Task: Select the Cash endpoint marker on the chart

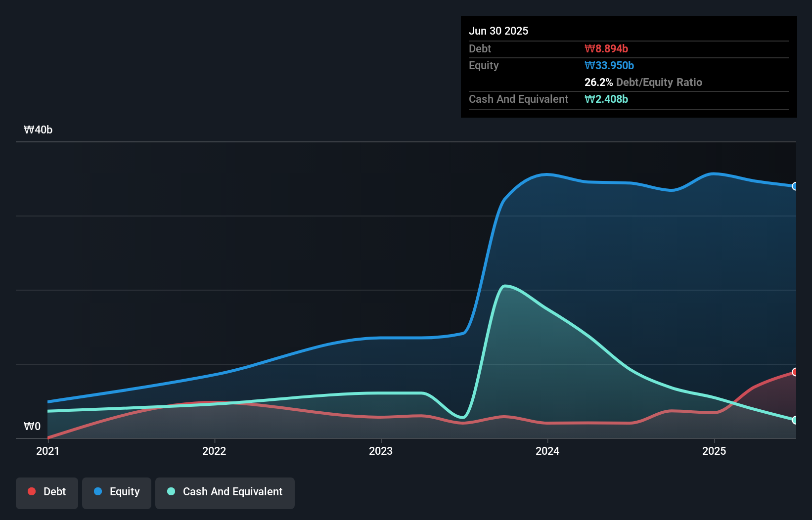Action: tap(794, 421)
